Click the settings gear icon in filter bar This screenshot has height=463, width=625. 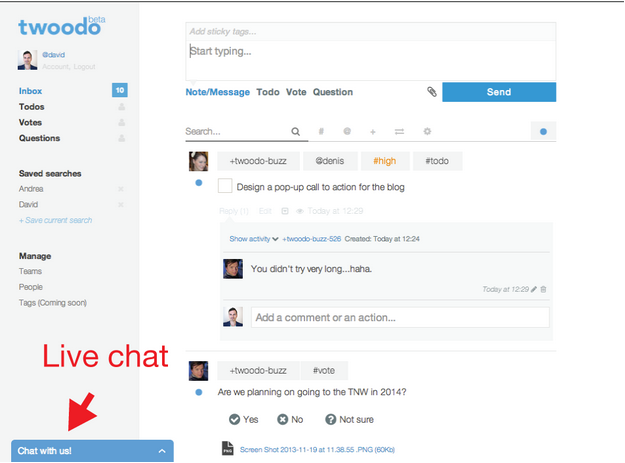click(427, 131)
